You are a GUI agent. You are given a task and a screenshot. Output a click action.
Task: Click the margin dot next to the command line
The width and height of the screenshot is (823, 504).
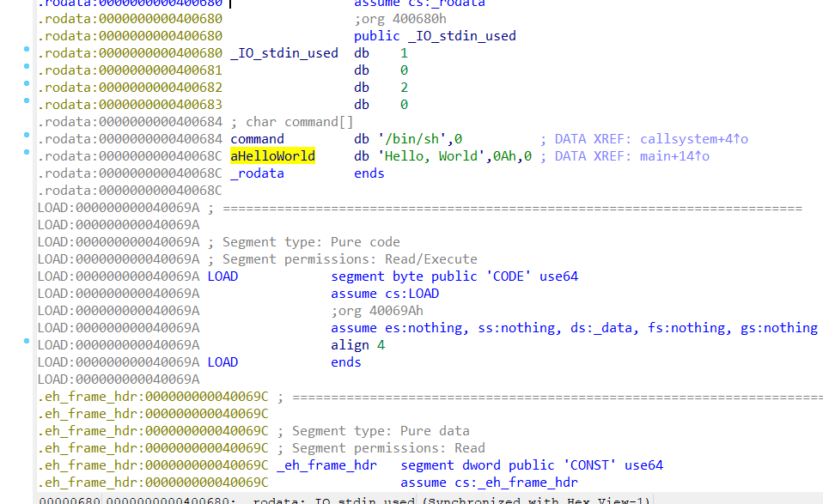27,136
